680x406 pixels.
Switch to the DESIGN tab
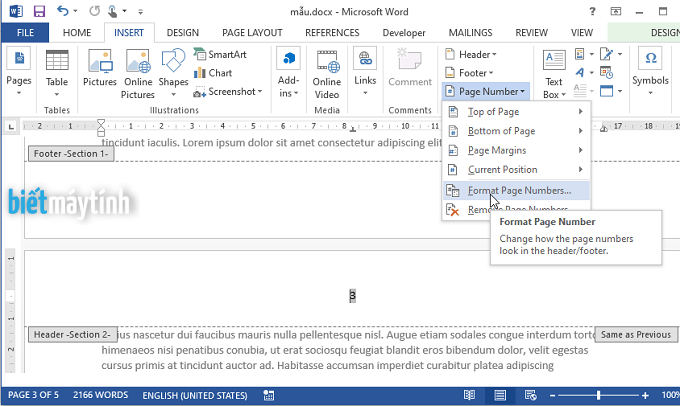tap(183, 33)
